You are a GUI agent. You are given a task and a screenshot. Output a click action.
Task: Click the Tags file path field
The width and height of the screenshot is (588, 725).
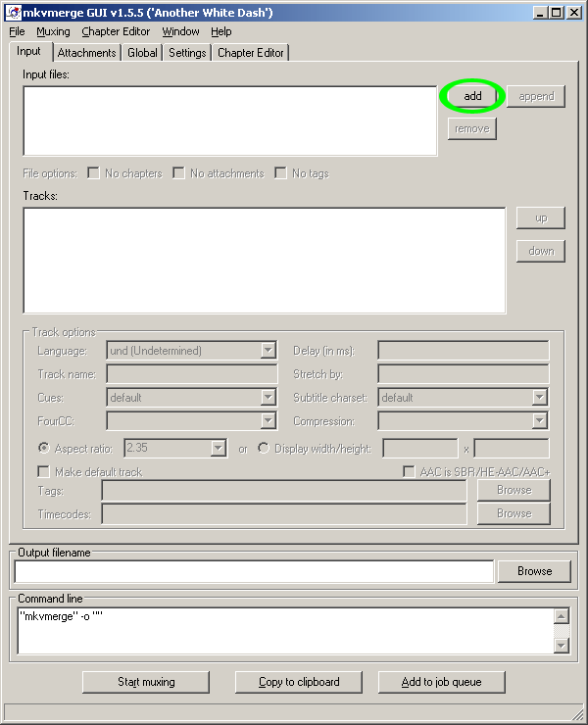pos(284,491)
